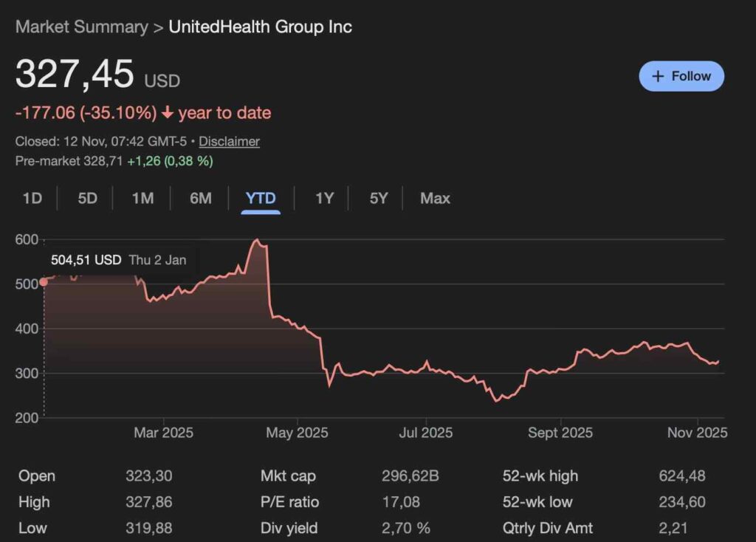Open the Market Summary breadcrumb link
Screen dimensions: 756x542
click(81, 27)
